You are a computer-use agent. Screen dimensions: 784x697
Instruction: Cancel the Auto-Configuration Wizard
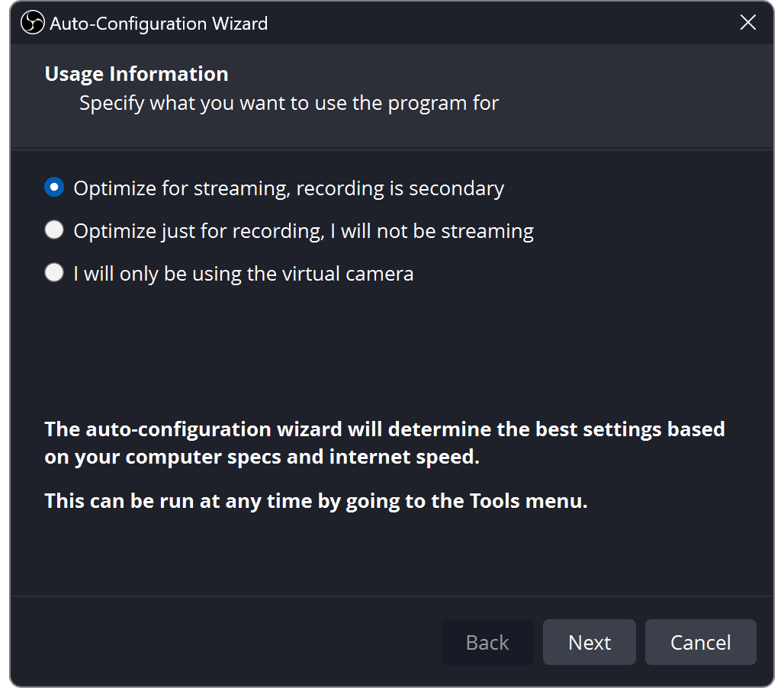tap(700, 642)
